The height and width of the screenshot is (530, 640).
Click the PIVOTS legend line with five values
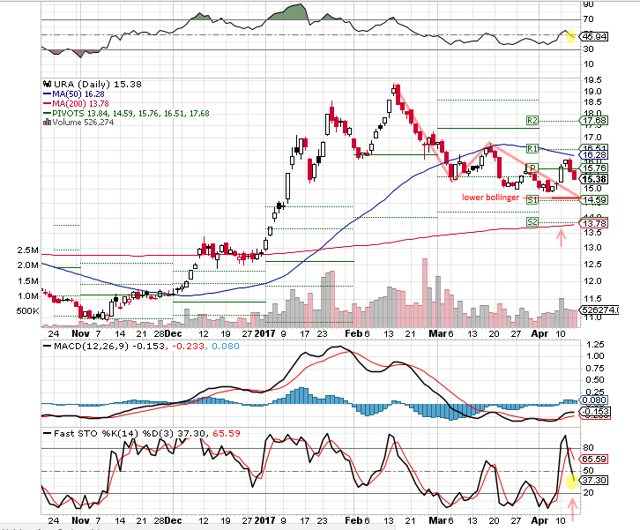point(126,113)
